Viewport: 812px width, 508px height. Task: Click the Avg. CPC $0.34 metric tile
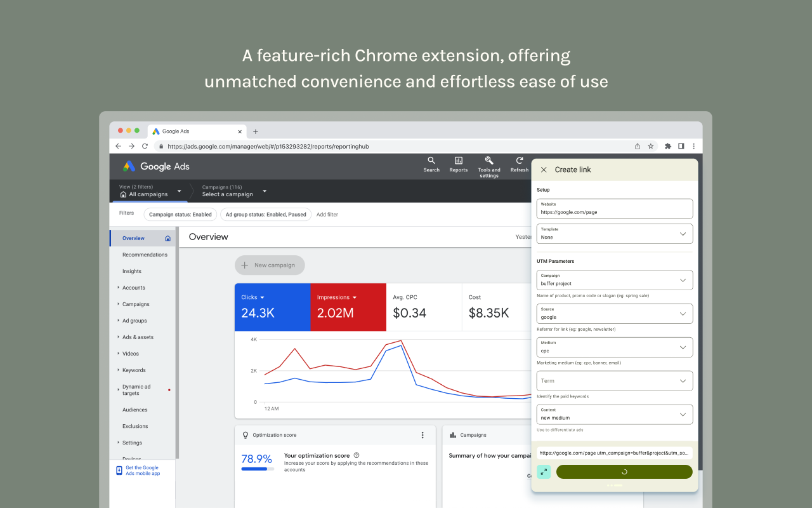pos(424,307)
